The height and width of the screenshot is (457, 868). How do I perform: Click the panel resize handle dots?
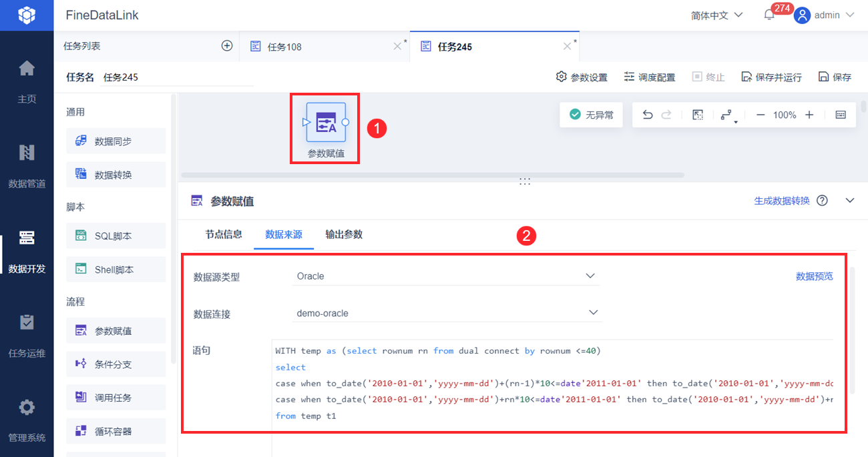[524, 181]
